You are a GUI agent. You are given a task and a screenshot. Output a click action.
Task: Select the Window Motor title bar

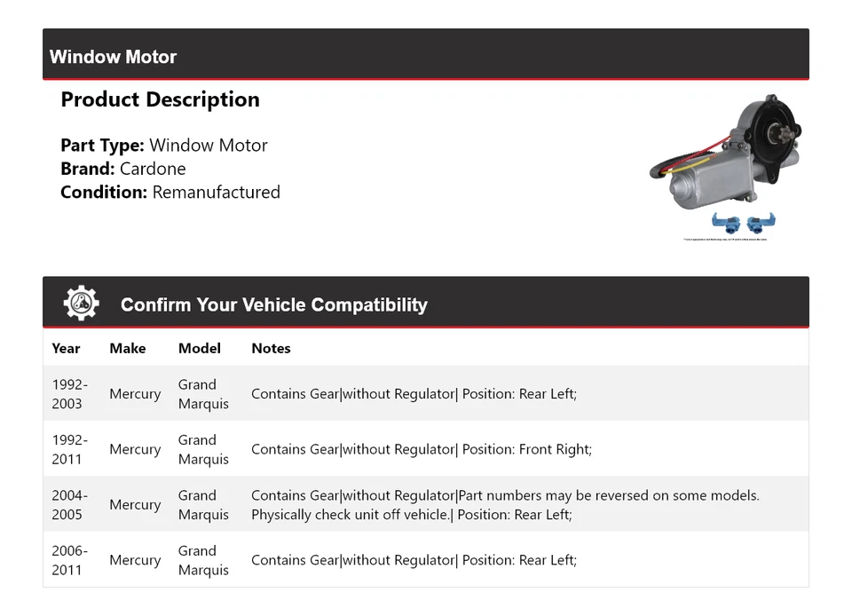pyautogui.click(x=425, y=56)
